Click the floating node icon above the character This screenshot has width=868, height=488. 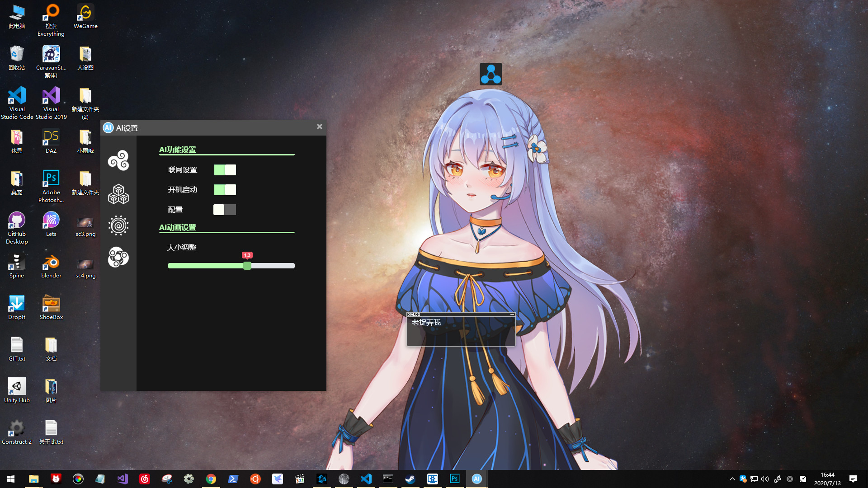tap(491, 74)
